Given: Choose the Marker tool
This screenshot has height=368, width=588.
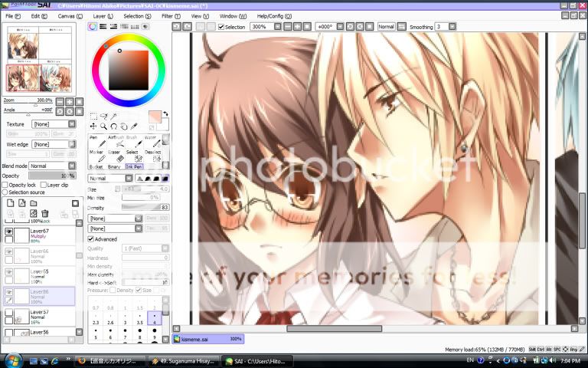Looking at the screenshot, I should tap(97, 156).
